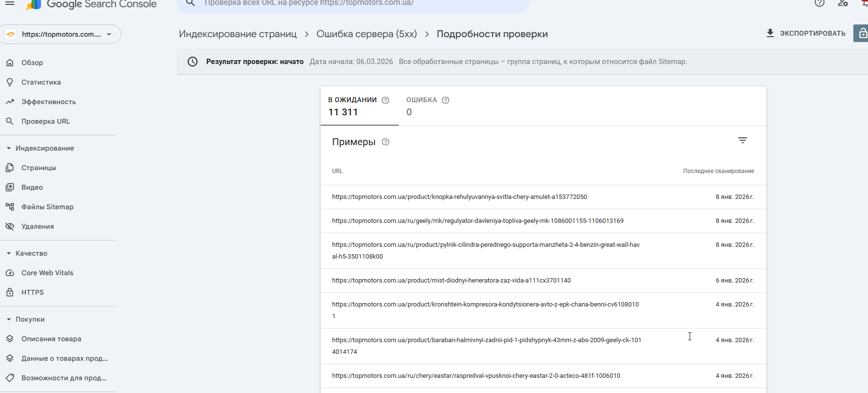Select the ОШИБКА tab showing 0
This screenshot has height=393, width=868.
(428, 106)
